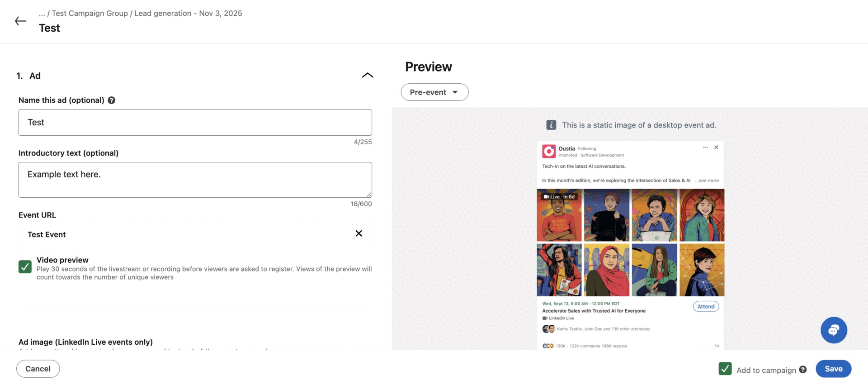The height and width of the screenshot is (385, 868).
Task: Uncheck the Video preview checkbox
Action: pyautogui.click(x=25, y=267)
